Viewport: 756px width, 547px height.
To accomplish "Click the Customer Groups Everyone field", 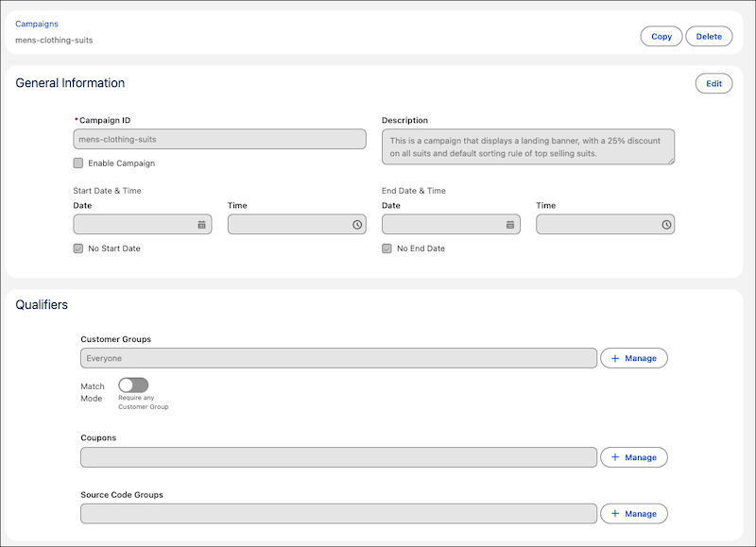I will [338, 358].
